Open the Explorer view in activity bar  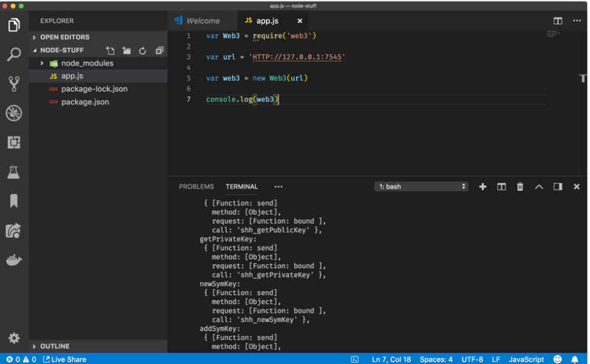pos(14,25)
